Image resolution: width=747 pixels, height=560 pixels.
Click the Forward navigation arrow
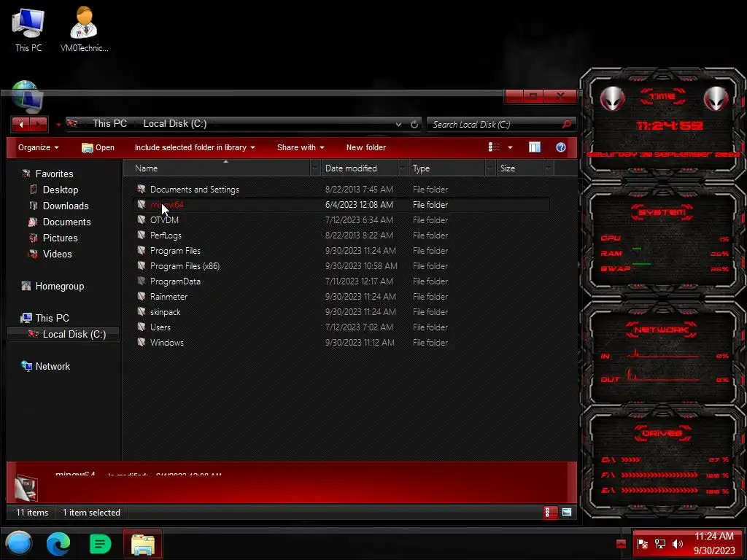39,124
